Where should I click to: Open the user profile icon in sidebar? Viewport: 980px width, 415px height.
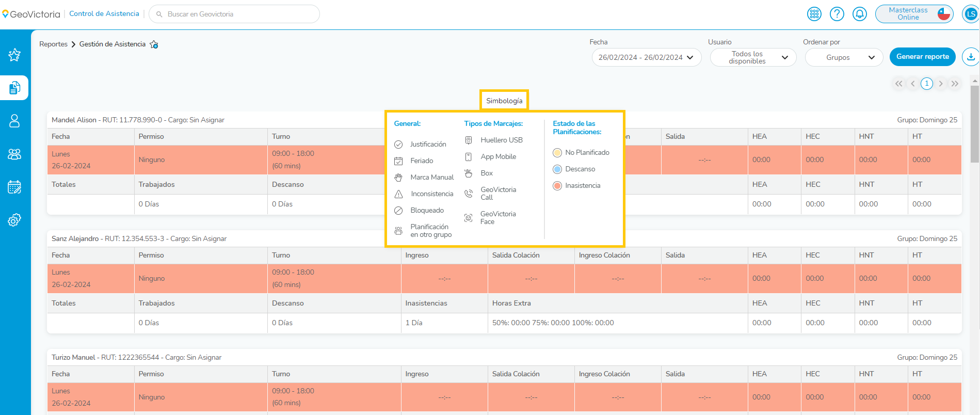(x=14, y=121)
